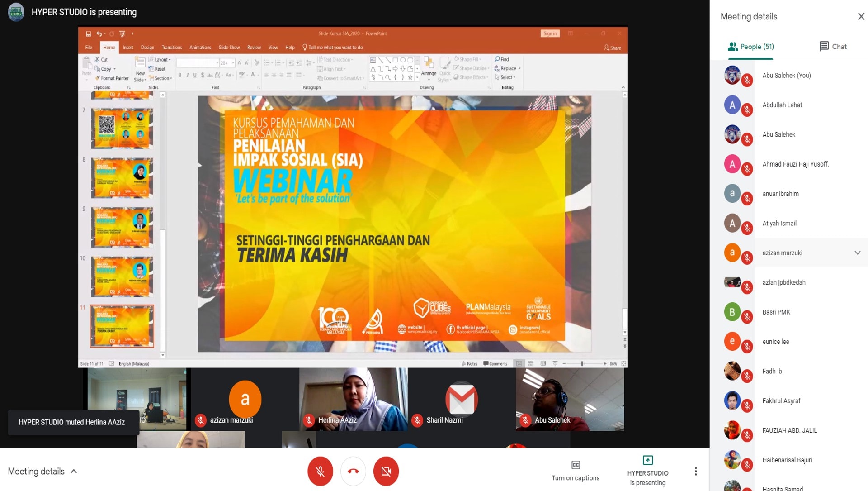Click the Sign in button in PowerPoint
This screenshot has height=491, width=868.
(x=550, y=33)
